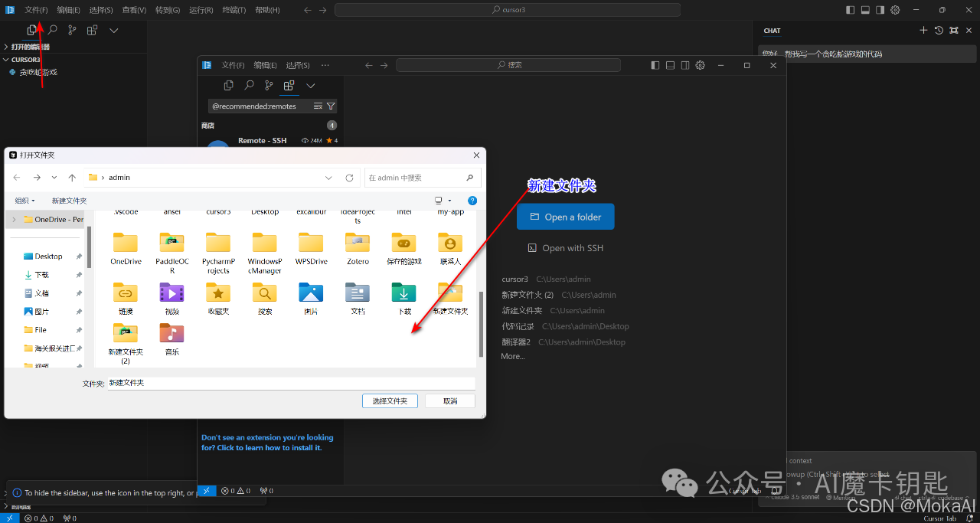Toggle secondary sidebar in inner Cursor window

tap(684, 65)
